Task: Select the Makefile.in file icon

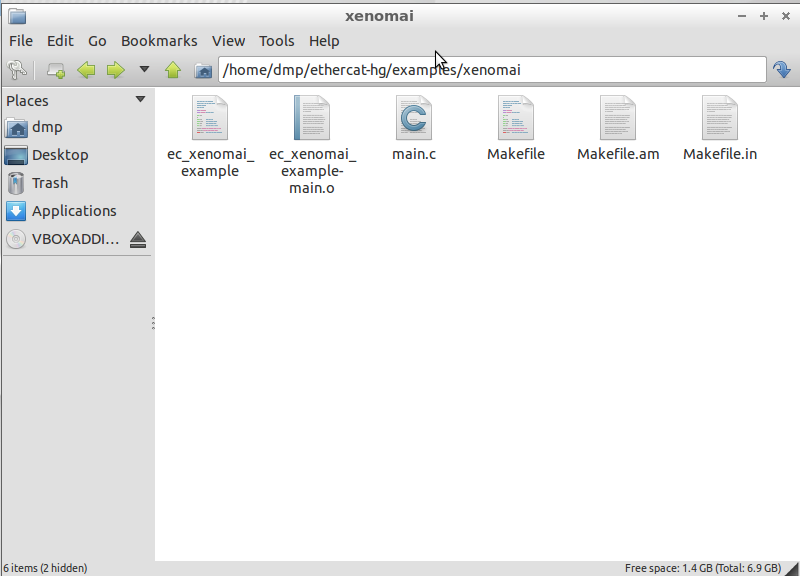Action: point(720,118)
